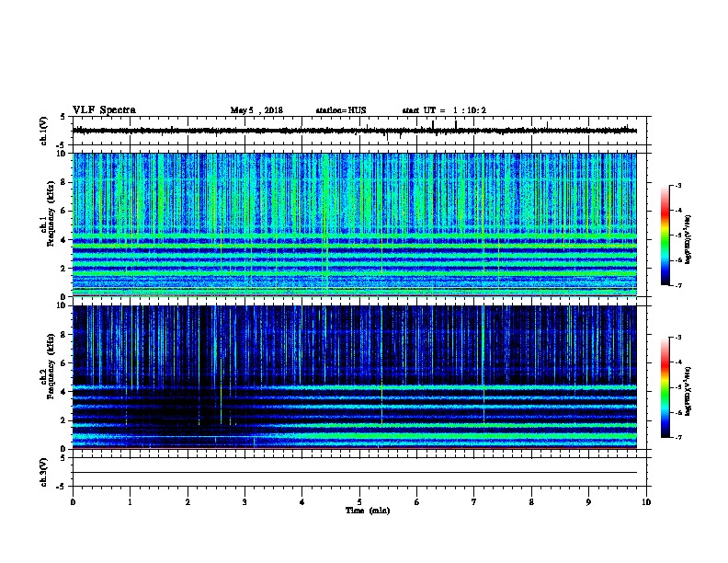Select the "start UT = 1 : 10: 2" text
Screen dimensions: 728x563
click(x=444, y=110)
